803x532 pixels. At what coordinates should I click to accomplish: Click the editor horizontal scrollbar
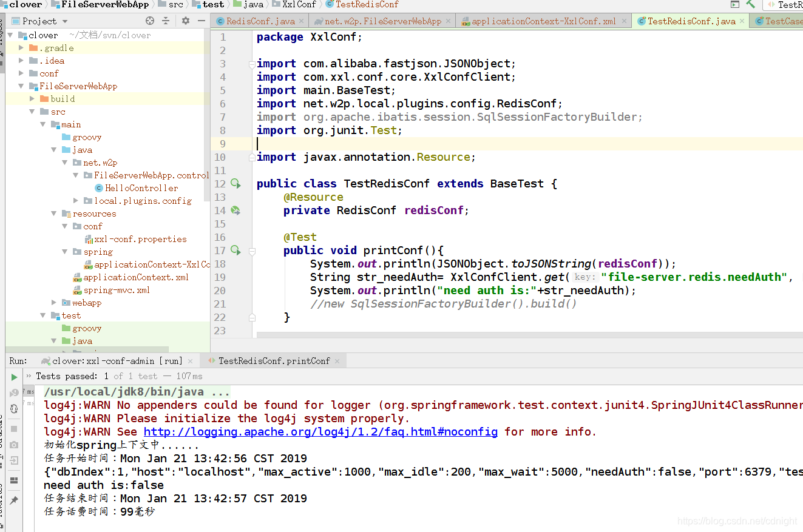(530, 335)
